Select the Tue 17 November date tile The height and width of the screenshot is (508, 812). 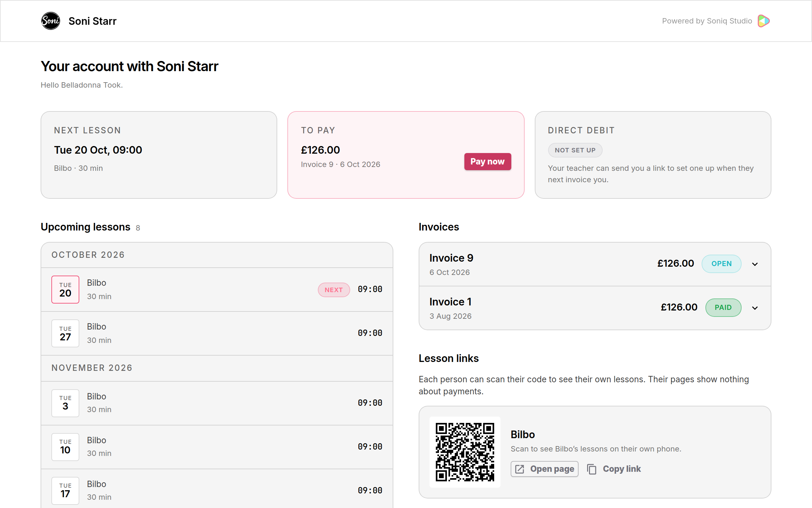point(65,491)
